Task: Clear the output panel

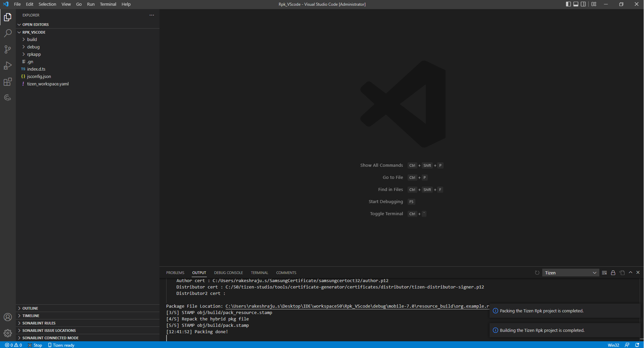Action: click(604, 273)
